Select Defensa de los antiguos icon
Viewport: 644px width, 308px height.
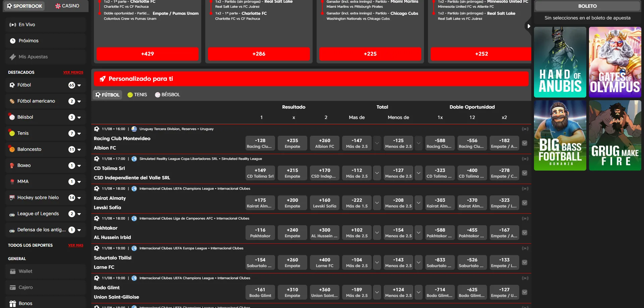(12, 231)
